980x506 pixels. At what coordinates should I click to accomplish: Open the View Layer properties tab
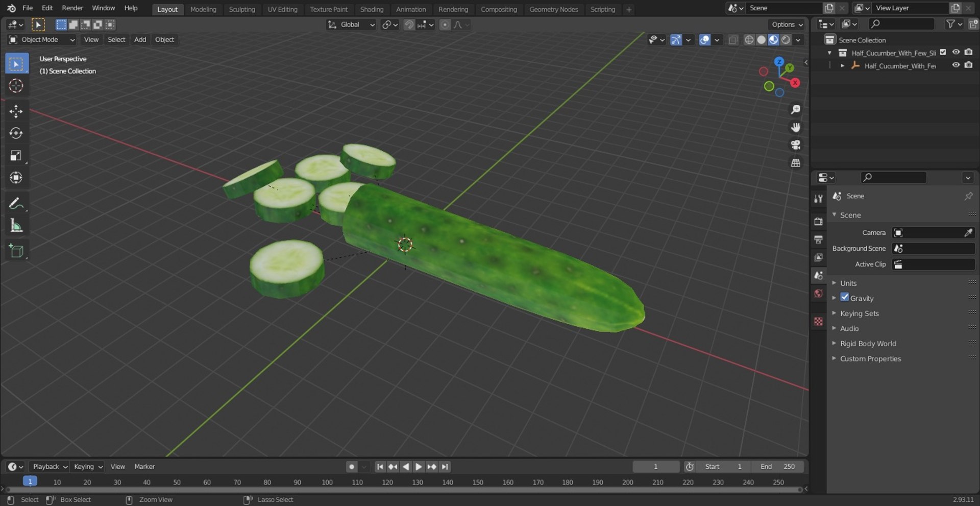pos(819,257)
